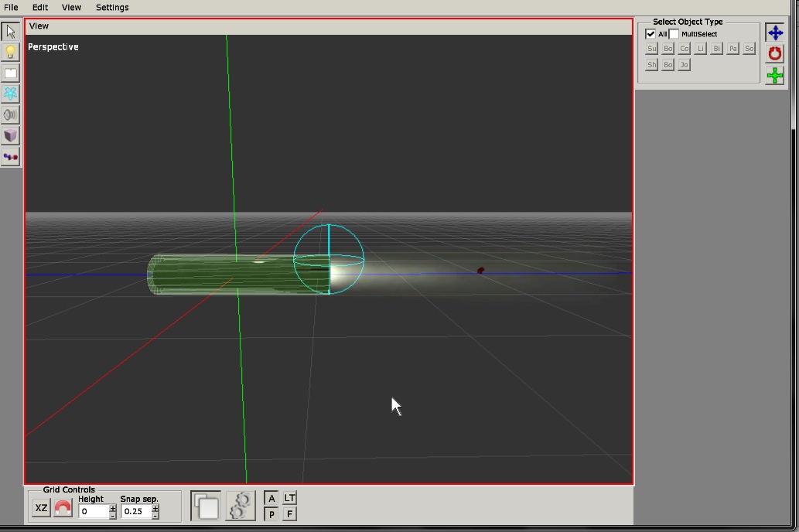The height and width of the screenshot is (532, 799).
Task: Choose the speaker sound tool
Action: coord(11,115)
